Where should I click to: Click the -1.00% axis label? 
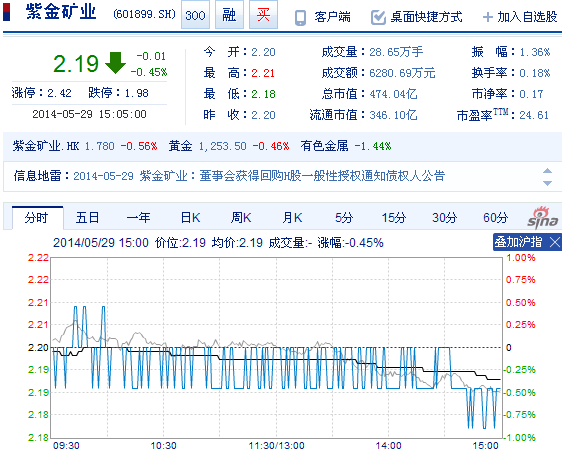520,438
